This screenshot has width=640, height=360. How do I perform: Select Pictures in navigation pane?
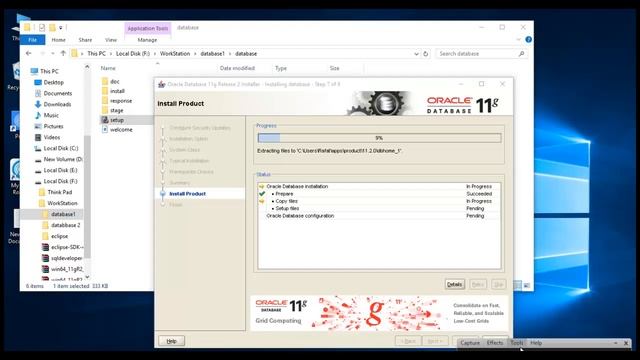point(53,126)
